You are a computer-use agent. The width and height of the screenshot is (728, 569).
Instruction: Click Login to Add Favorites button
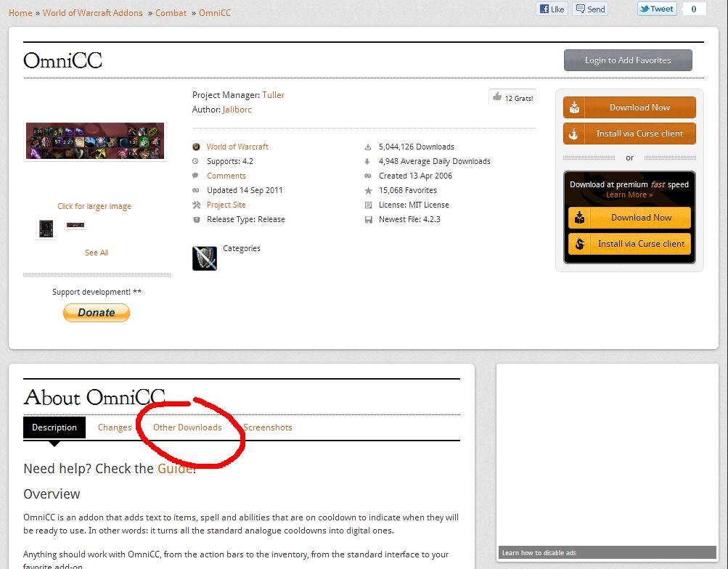(628, 60)
